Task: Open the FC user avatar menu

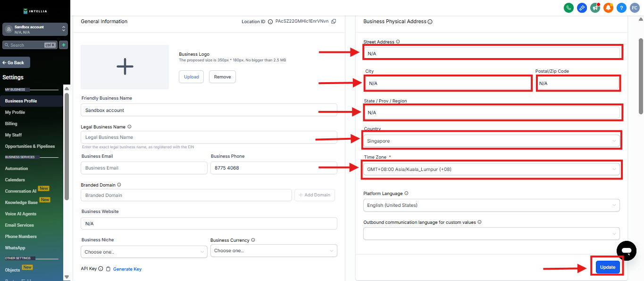Action: (x=635, y=8)
